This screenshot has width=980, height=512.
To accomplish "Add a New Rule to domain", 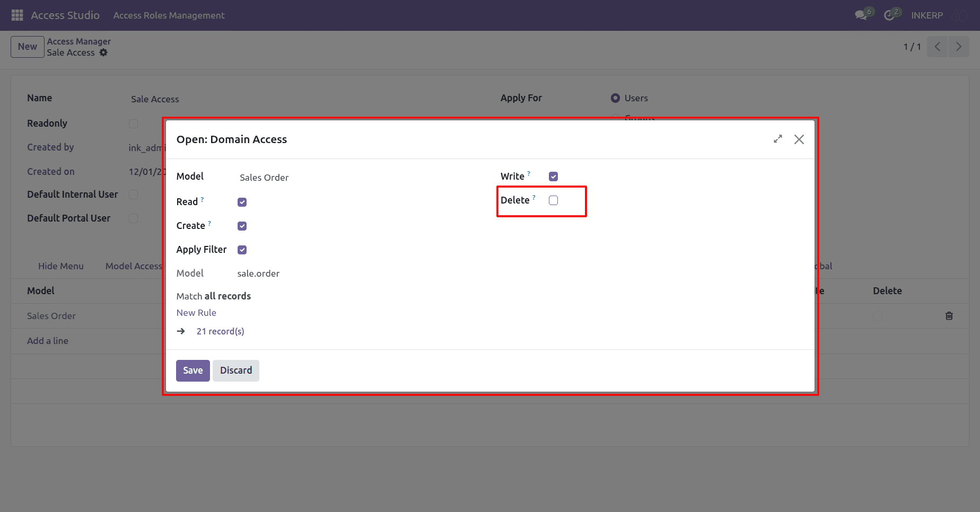I will pos(196,313).
